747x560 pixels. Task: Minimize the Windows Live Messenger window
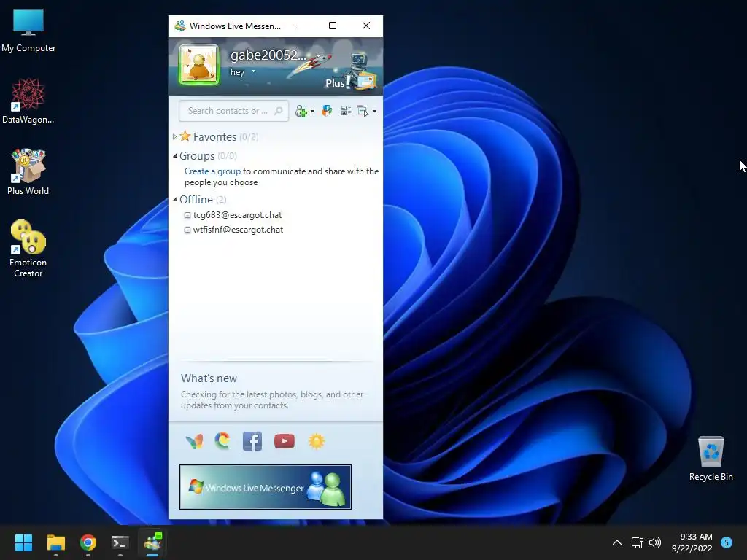(x=300, y=26)
